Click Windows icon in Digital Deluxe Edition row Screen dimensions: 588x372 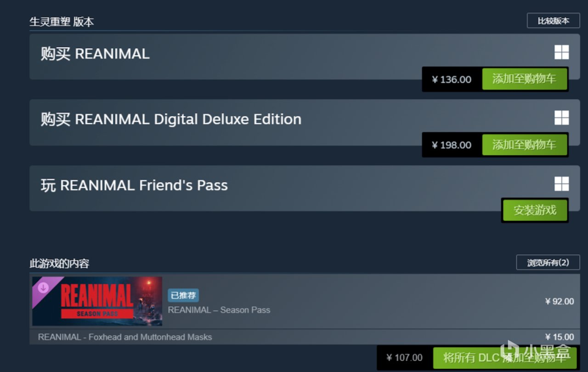click(x=561, y=118)
